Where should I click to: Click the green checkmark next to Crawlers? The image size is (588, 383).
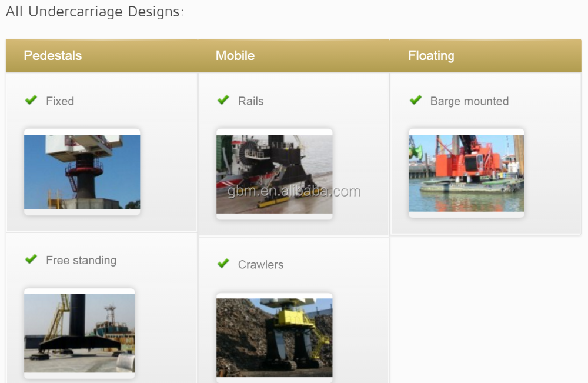click(223, 264)
